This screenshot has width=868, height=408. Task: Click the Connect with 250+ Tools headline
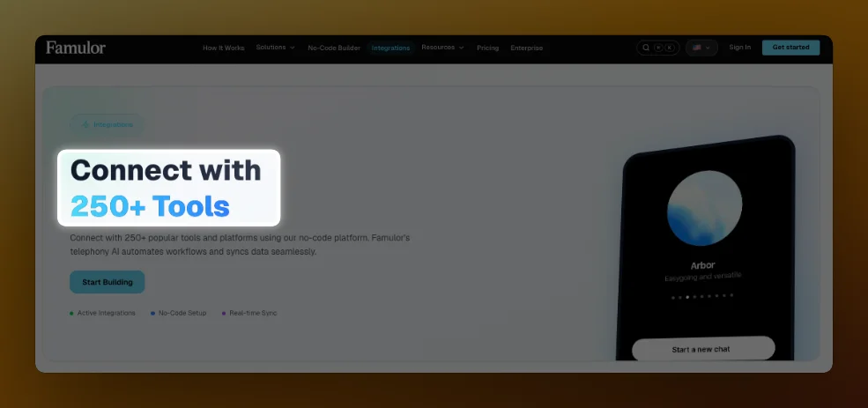(166, 188)
